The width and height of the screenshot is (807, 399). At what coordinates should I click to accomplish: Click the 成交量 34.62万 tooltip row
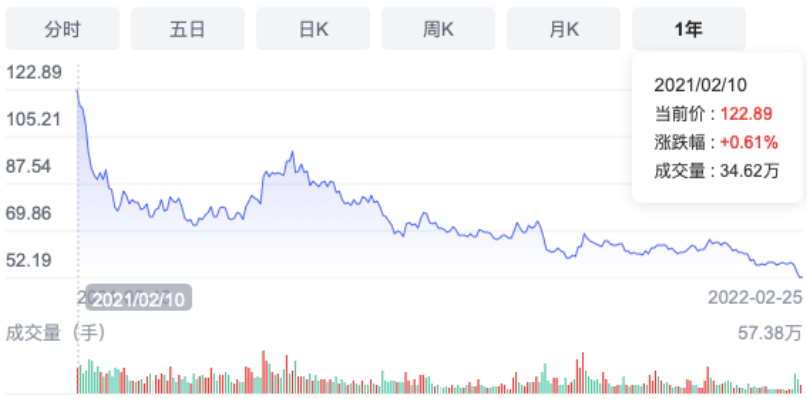click(717, 170)
